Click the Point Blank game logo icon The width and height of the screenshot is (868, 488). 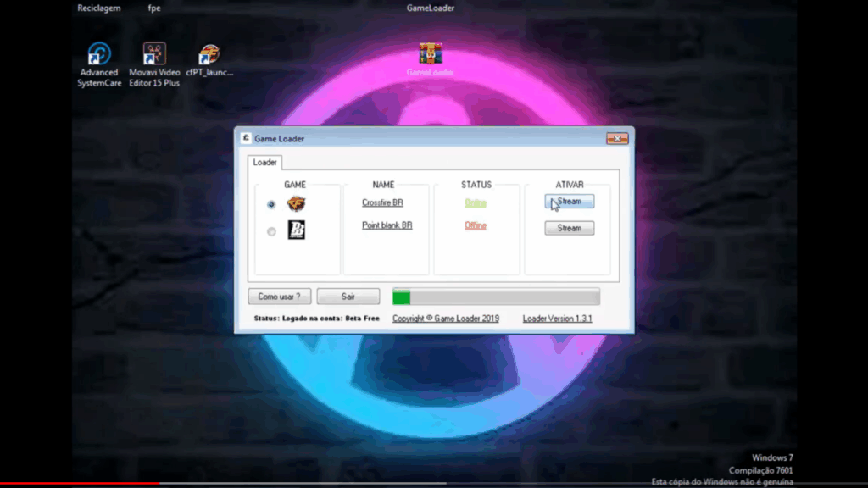pyautogui.click(x=296, y=230)
